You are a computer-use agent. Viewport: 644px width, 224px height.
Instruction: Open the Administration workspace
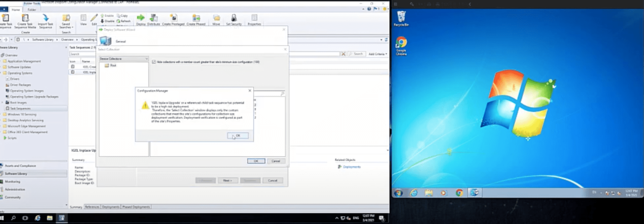click(x=33, y=190)
